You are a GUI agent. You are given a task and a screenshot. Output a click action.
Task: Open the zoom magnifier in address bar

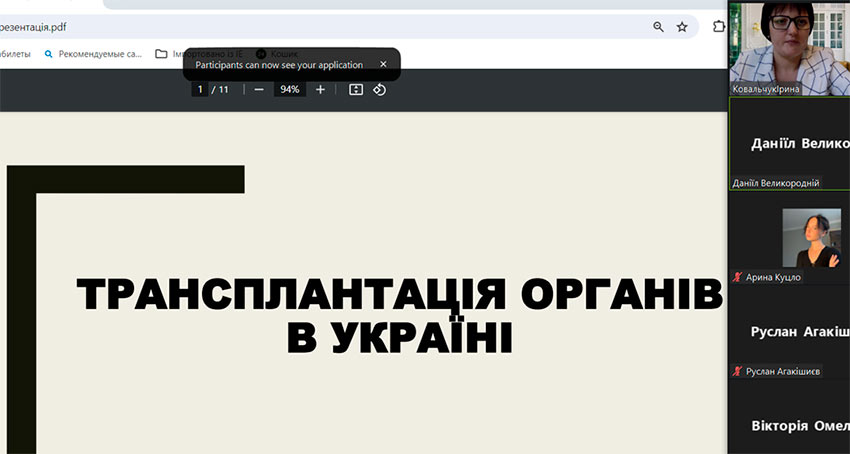pyautogui.click(x=658, y=27)
